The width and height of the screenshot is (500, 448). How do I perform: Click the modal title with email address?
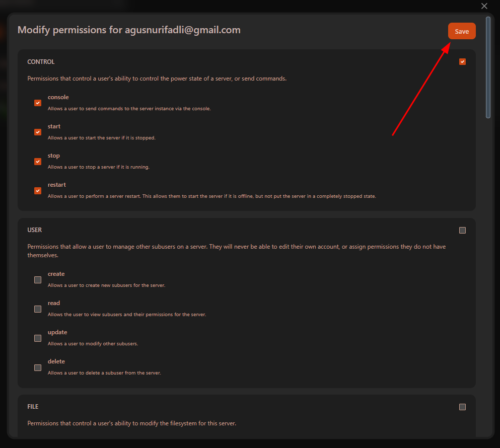(129, 30)
